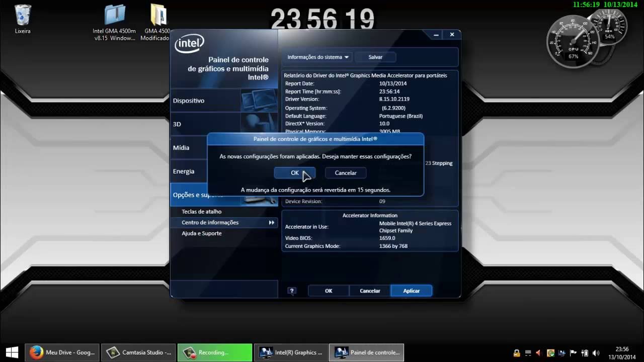
Task: Click the Aplicar button
Action: (x=412, y=291)
